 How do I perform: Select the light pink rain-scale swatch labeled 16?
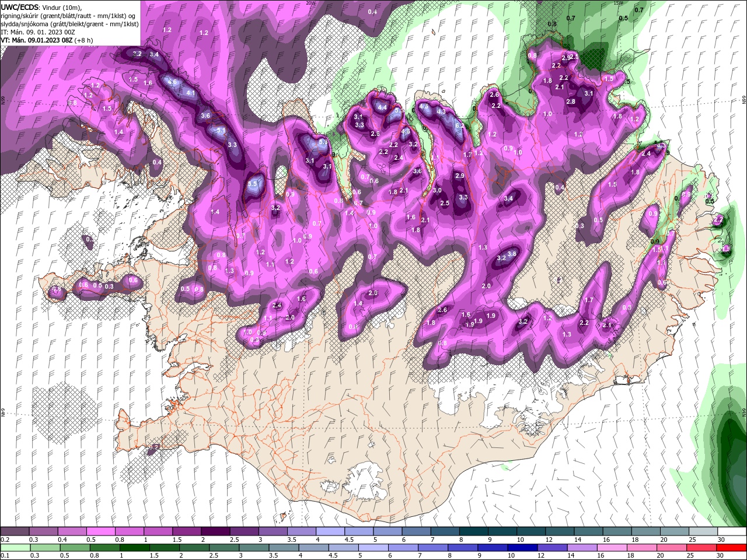coord(612,547)
